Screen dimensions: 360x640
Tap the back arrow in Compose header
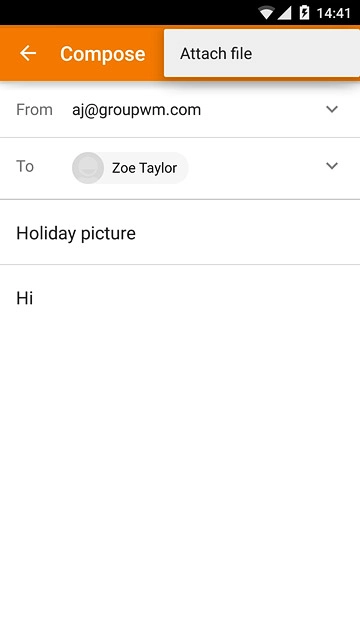click(28, 53)
